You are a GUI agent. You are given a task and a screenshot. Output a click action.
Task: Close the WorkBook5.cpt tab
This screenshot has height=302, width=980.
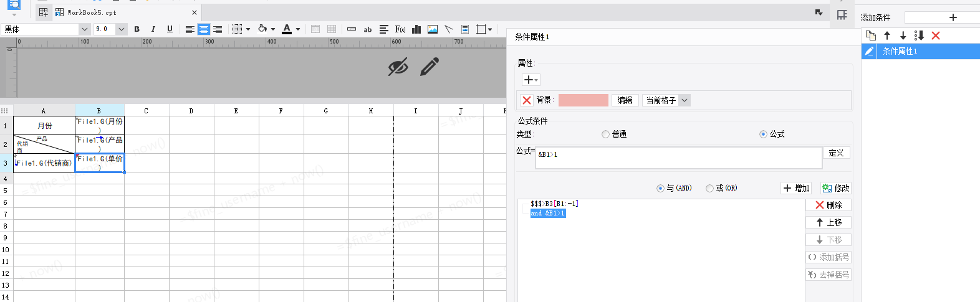pyautogui.click(x=195, y=12)
